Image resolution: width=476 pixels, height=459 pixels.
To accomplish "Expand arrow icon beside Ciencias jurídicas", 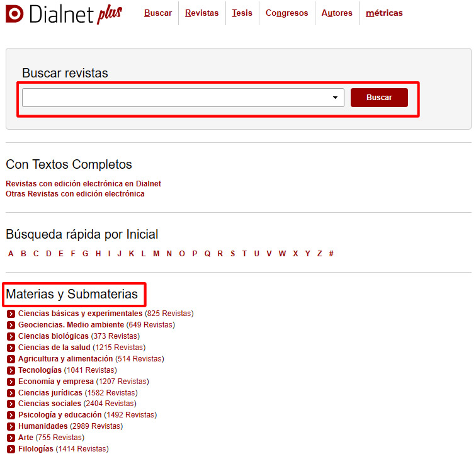I will [x=11, y=393].
